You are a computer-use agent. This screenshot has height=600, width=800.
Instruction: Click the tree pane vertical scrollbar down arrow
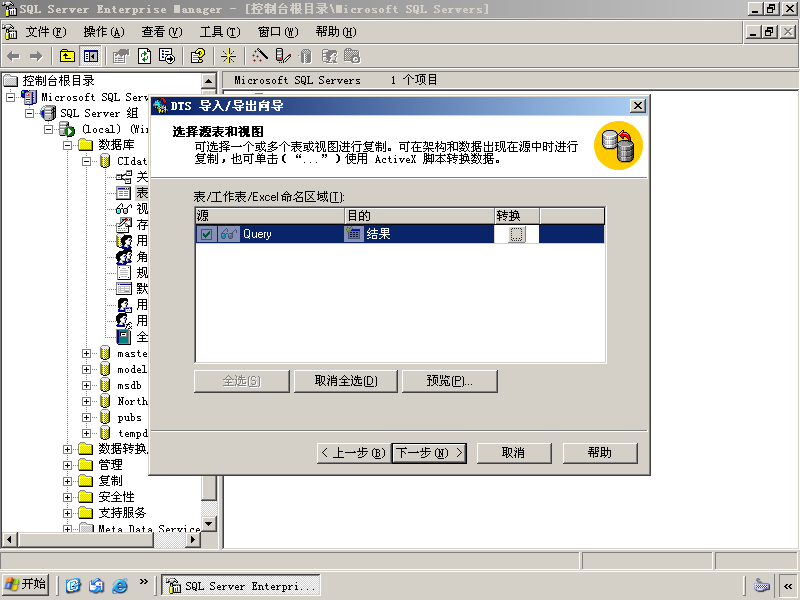tap(209, 524)
